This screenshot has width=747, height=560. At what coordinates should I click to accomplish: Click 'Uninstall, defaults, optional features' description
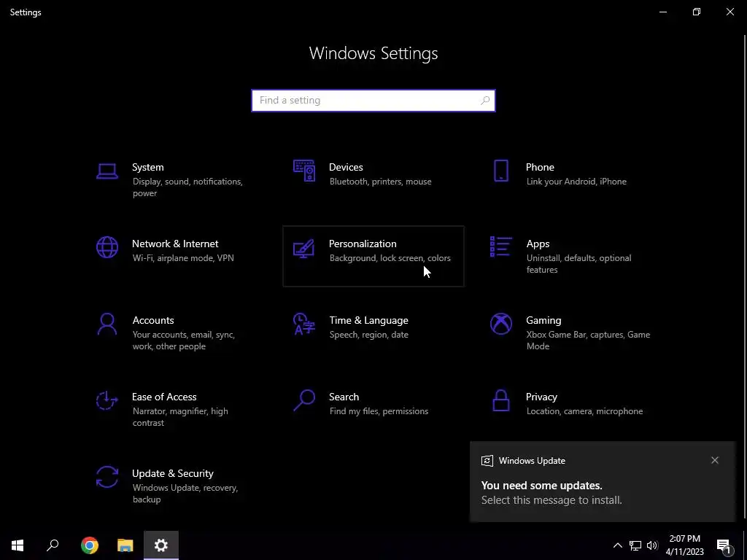pyautogui.click(x=578, y=264)
